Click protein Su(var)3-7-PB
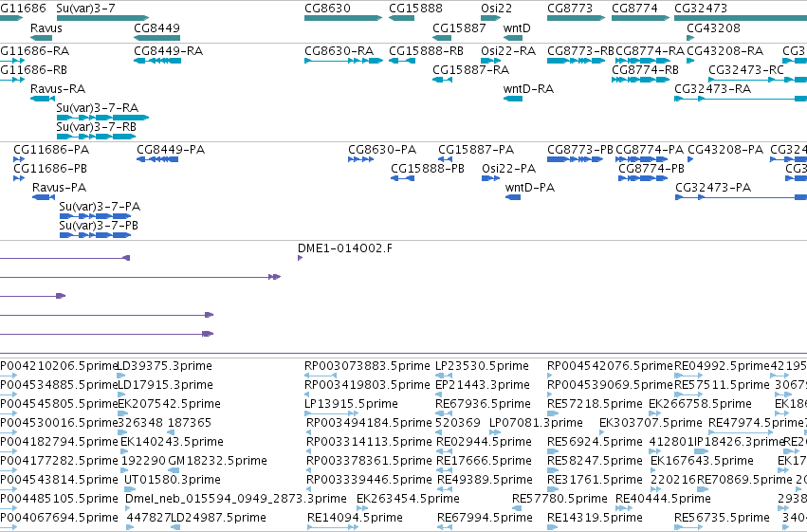 pos(95,235)
